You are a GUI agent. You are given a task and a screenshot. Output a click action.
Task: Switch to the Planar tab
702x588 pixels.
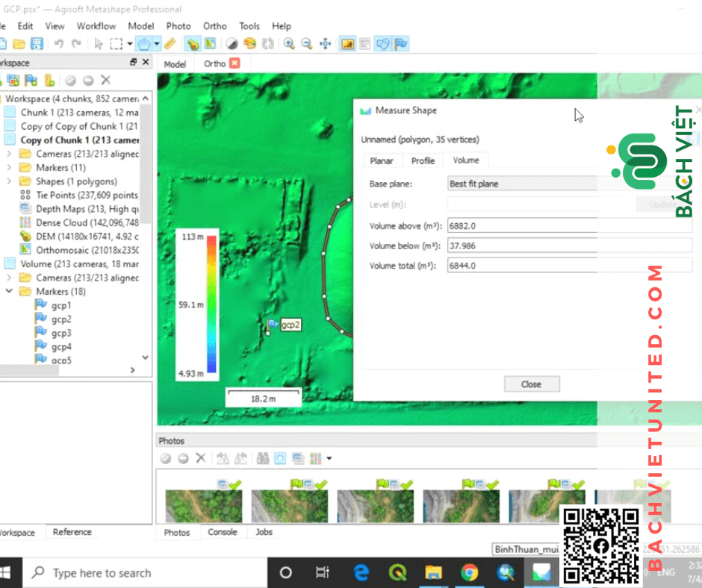coord(382,160)
